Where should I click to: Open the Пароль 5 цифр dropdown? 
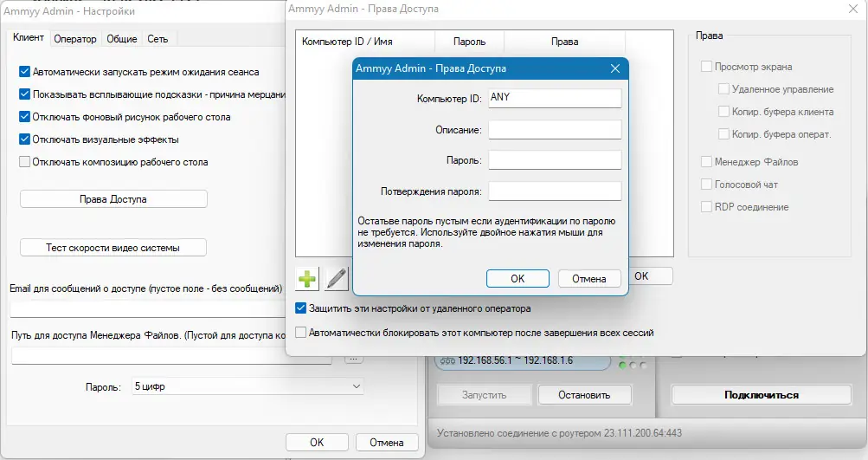[x=248, y=386]
